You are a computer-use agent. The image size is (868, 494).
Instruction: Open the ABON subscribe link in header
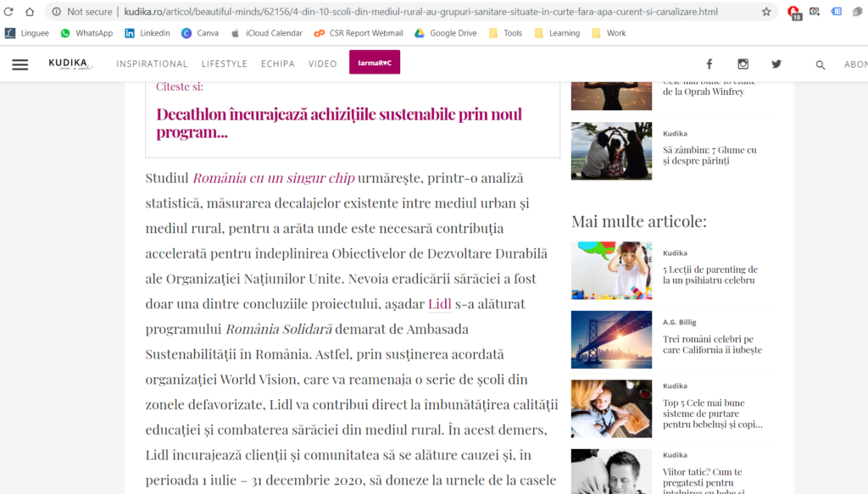click(856, 64)
